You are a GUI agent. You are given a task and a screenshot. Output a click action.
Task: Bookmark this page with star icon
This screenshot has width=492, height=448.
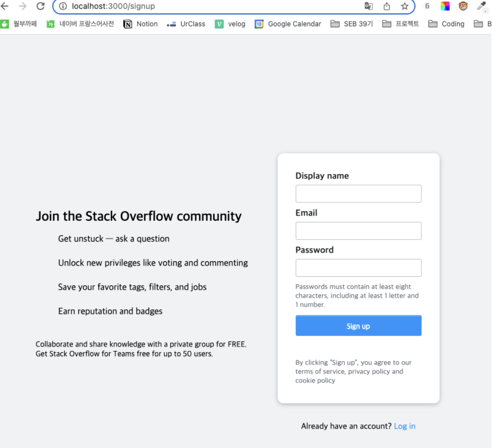pyautogui.click(x=405, y=6)
